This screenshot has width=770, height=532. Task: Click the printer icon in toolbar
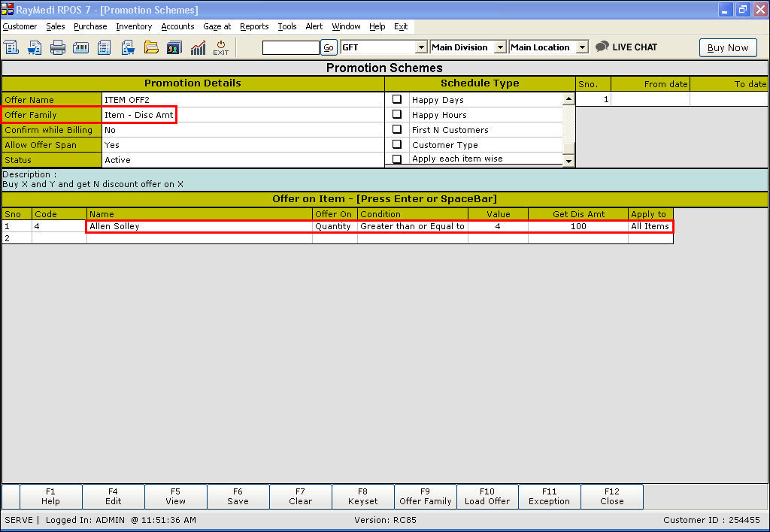58,47
